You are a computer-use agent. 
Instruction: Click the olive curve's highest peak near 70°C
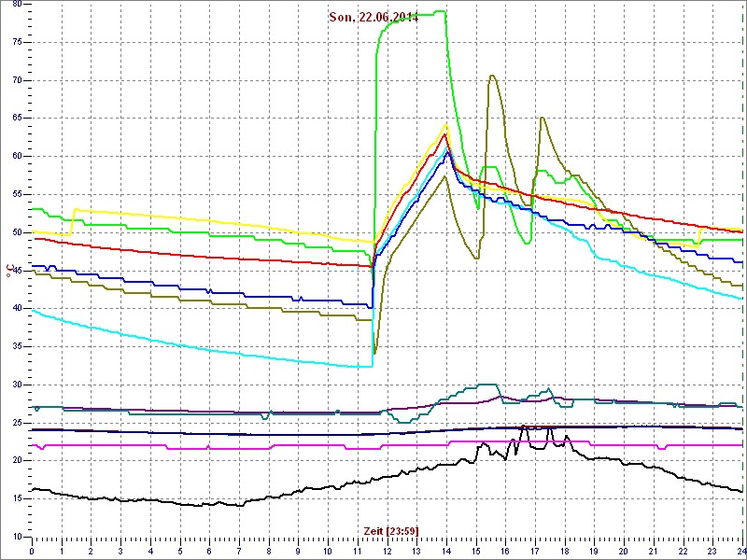pos(492,76)
